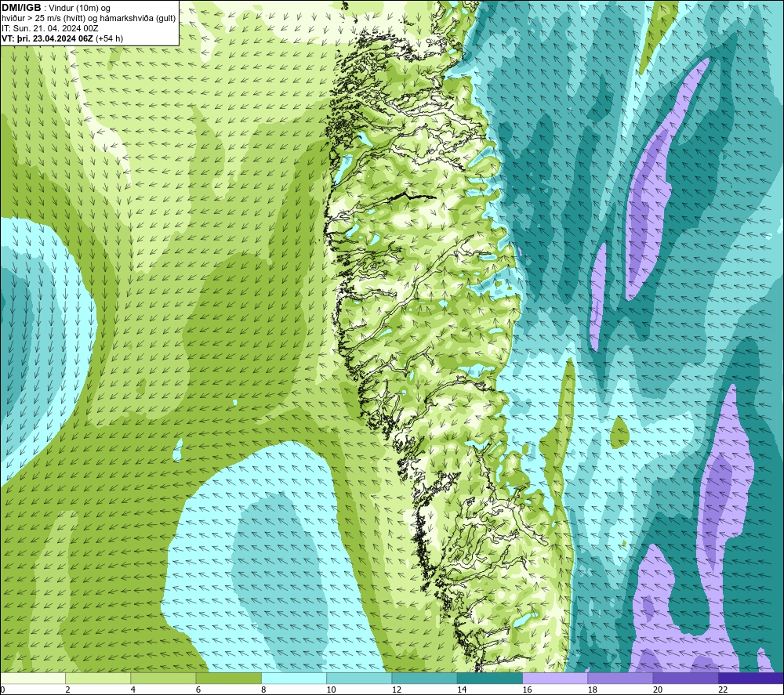Click the 0–2 m/s pale color swatch
This screenshot has width=784, height=695.
pos(33,678)
